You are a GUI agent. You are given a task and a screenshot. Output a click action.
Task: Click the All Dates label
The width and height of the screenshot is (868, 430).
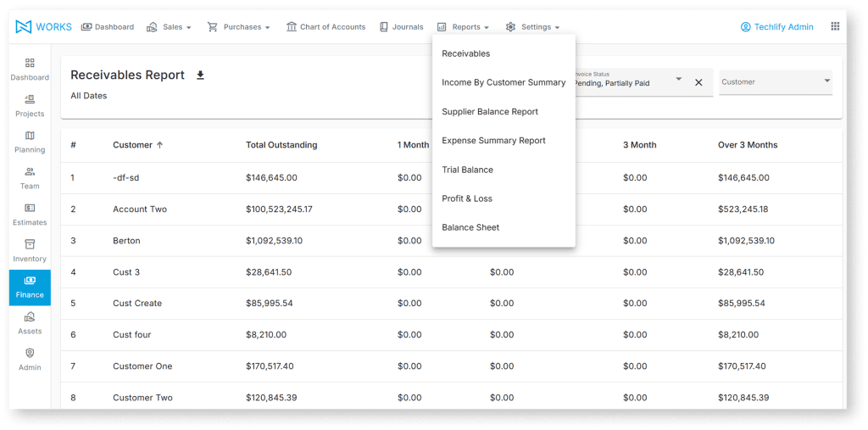88,96
